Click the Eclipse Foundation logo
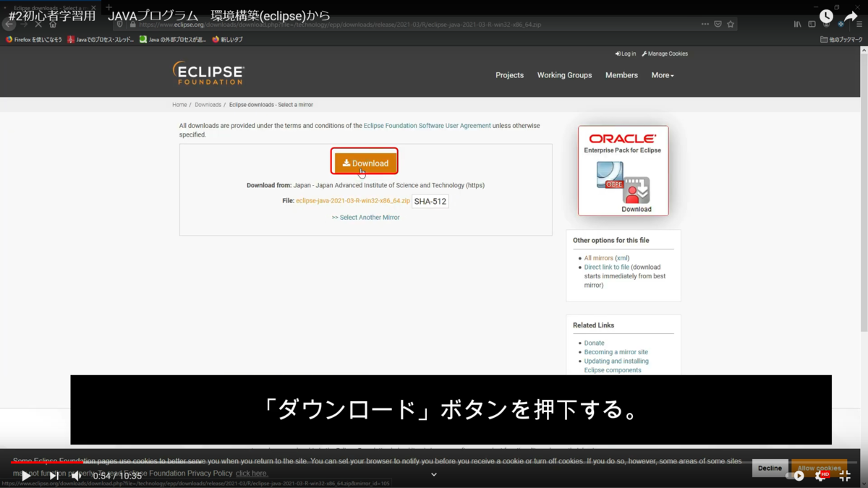This screenshot has height=488, width=868. pyautogui.click(x=208, y=73)
